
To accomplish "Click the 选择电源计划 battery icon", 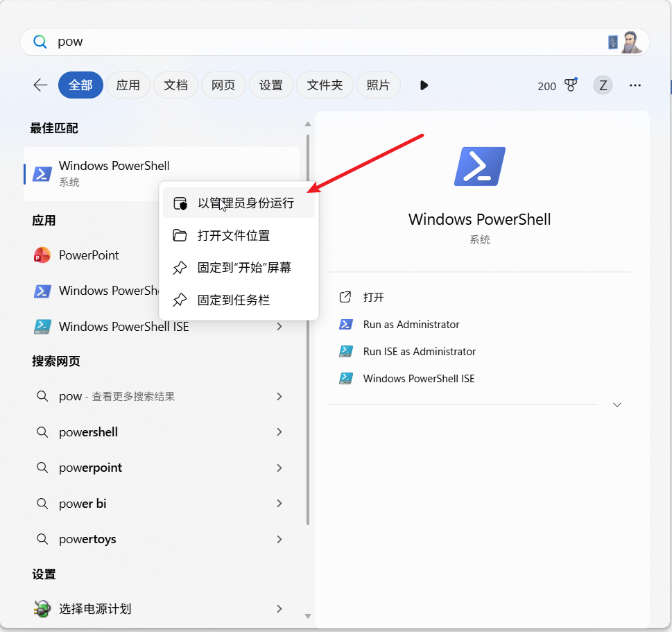I will [42, 608].
